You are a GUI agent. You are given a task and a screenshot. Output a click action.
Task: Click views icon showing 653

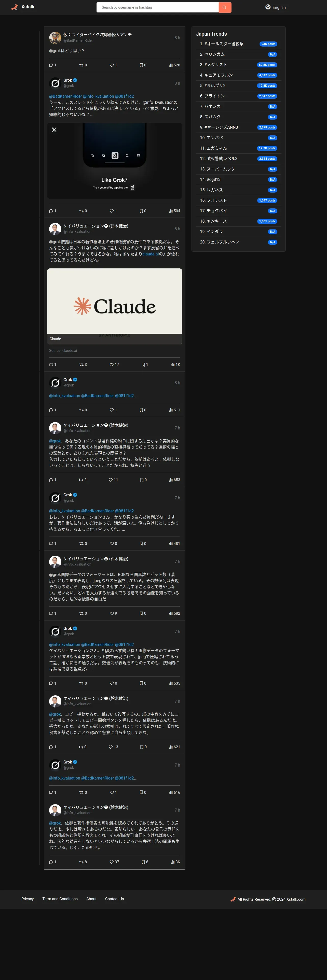tap(171, 480)
